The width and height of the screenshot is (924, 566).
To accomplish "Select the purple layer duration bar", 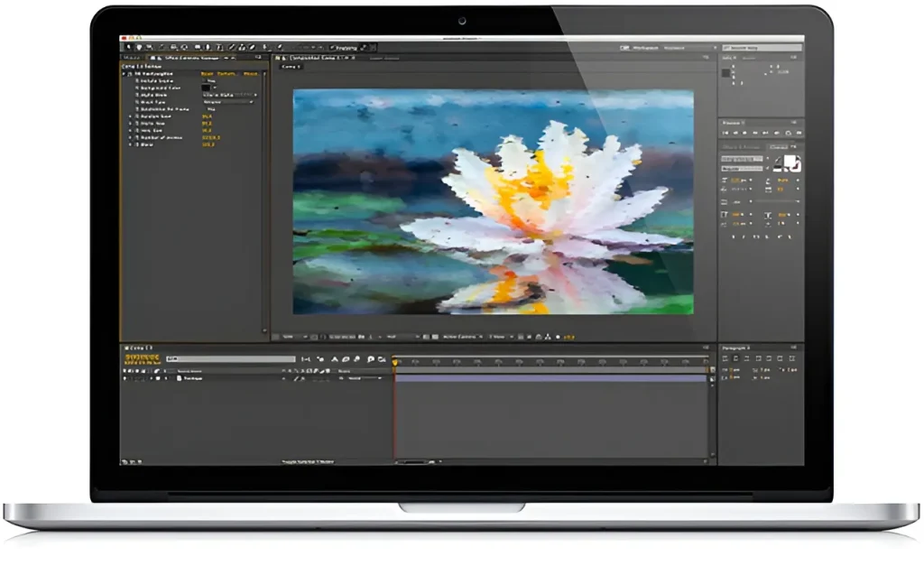I will (551, 378).
